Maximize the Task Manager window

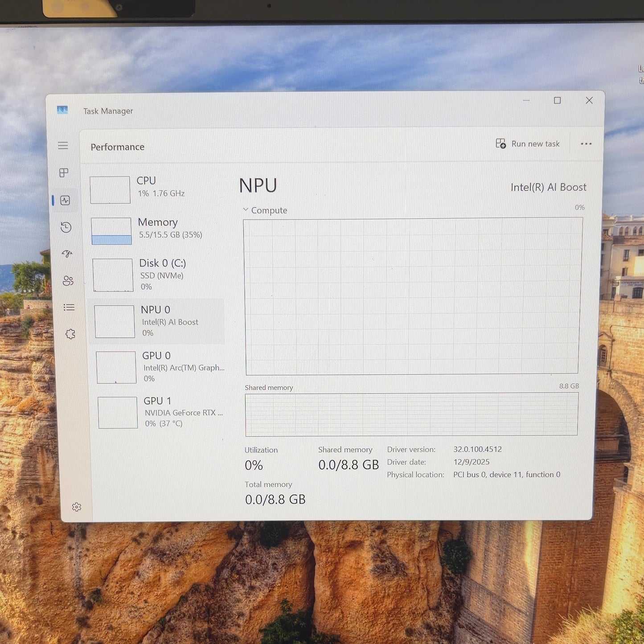(557, 101)
